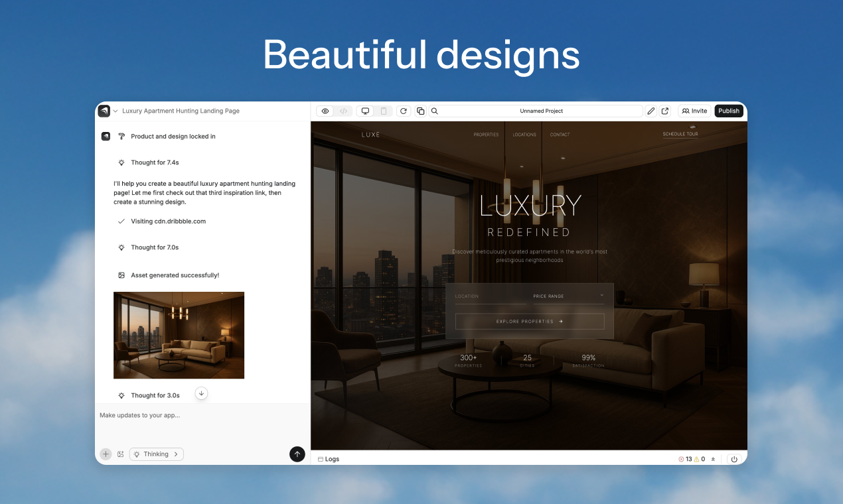
Task: Open the dropdown chevron beside the project title
Action: click(115, 111)
